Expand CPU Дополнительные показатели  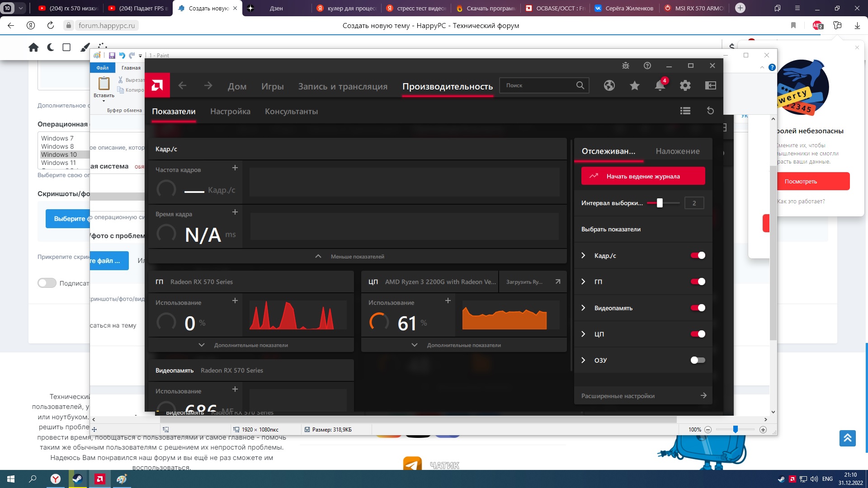464,345
